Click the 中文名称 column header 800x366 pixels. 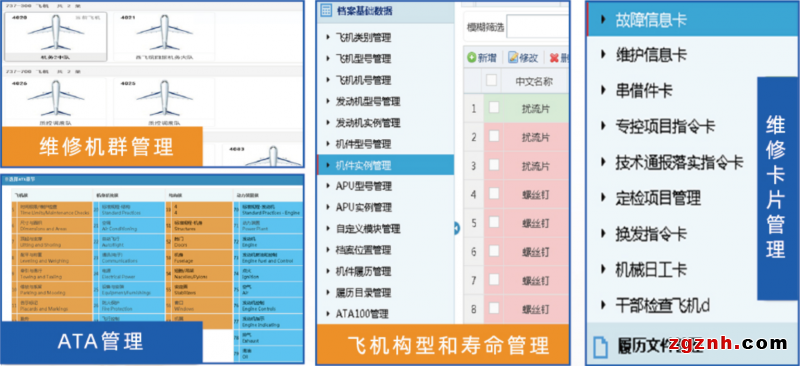534,81
